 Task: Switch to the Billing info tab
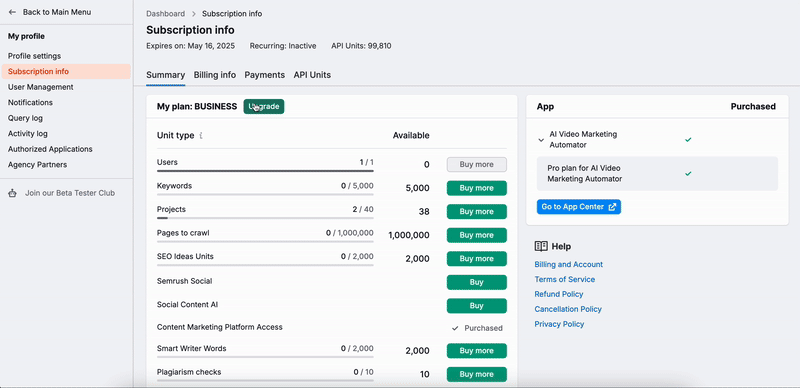[x=215, y=75]
